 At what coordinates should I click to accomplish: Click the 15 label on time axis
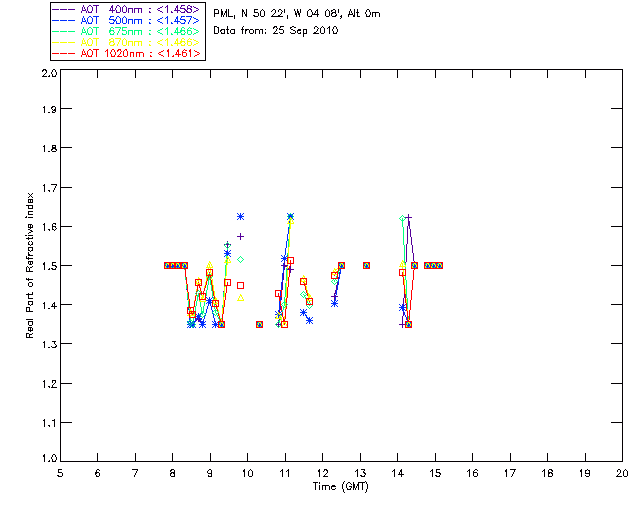[435, 474]
